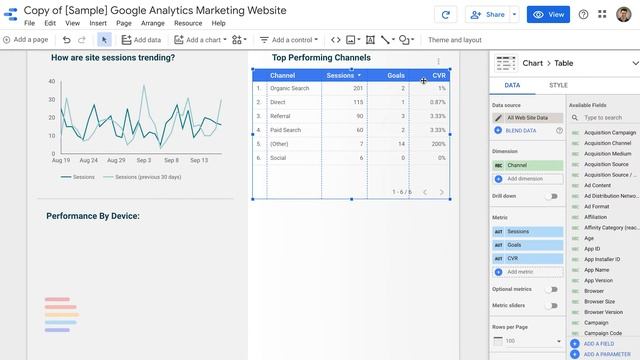Screen dimensions: 640x360
Task: Click the redo arrow icon
Action: (x=82, y=40)
